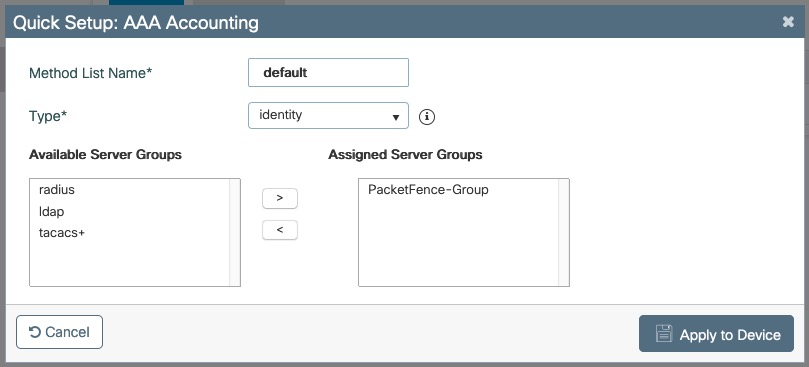This screenshot has width=809, height=367.
Task: Click the Cancel button
Action: (59, 332)
